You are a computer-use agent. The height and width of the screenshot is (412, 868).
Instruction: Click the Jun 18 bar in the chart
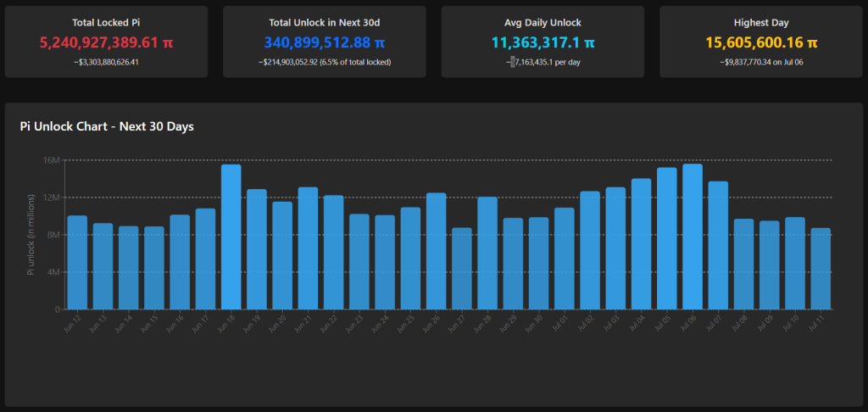231,237
